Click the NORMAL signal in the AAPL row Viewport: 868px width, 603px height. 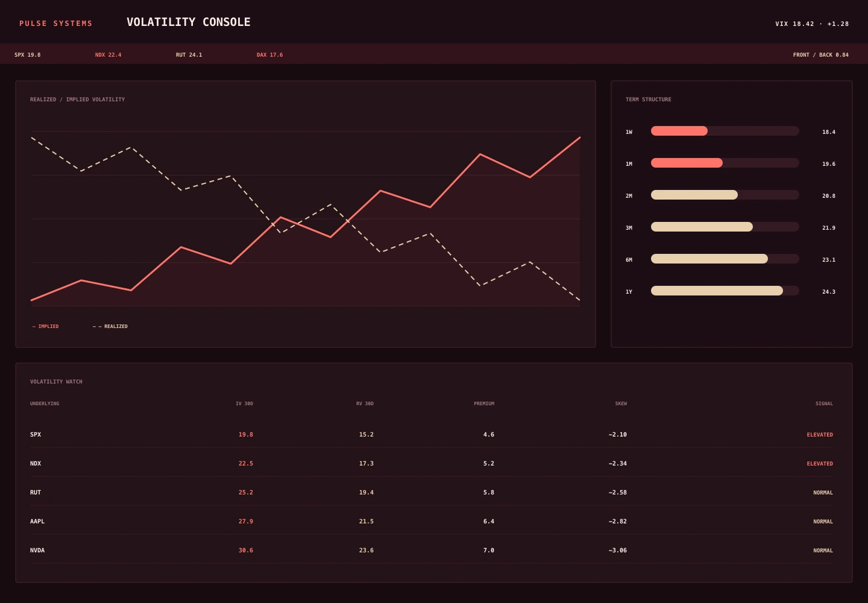pyautogui.click(x=823, y=522)
